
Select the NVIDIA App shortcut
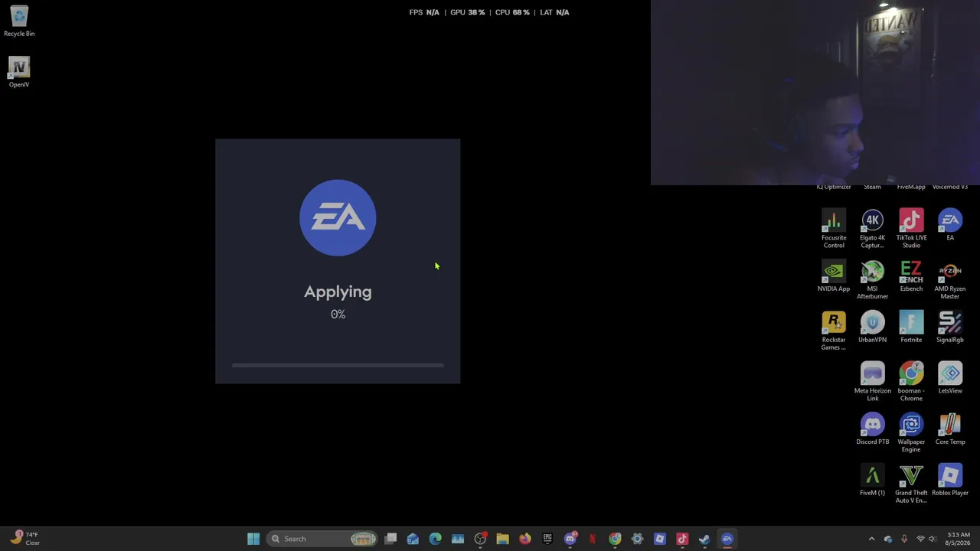coord(834,277)
